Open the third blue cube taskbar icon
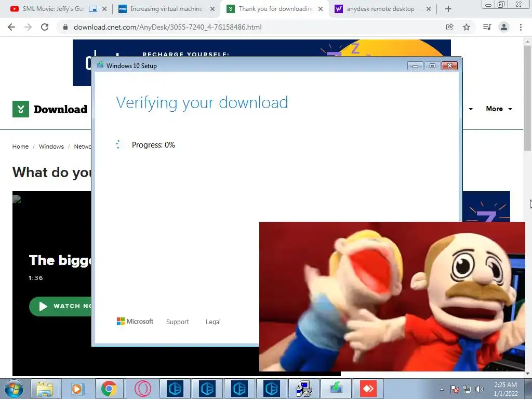The image size is (532, 399). (x=239, y=389)
